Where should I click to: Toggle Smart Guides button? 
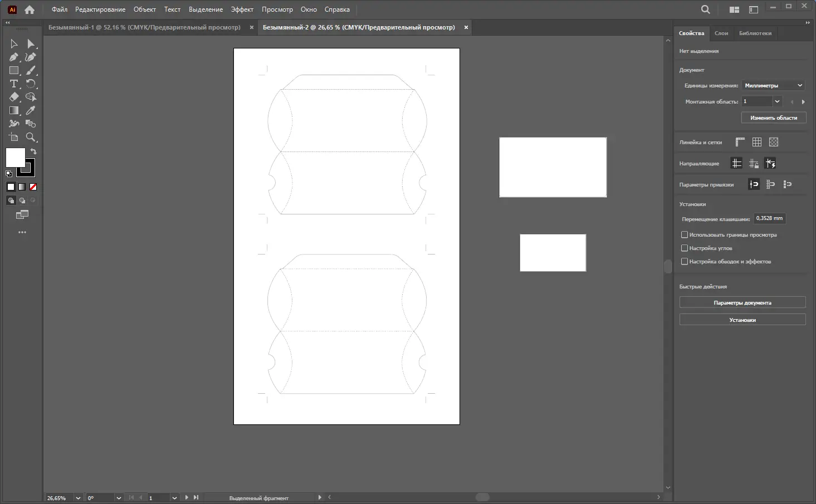click(771, 164)
